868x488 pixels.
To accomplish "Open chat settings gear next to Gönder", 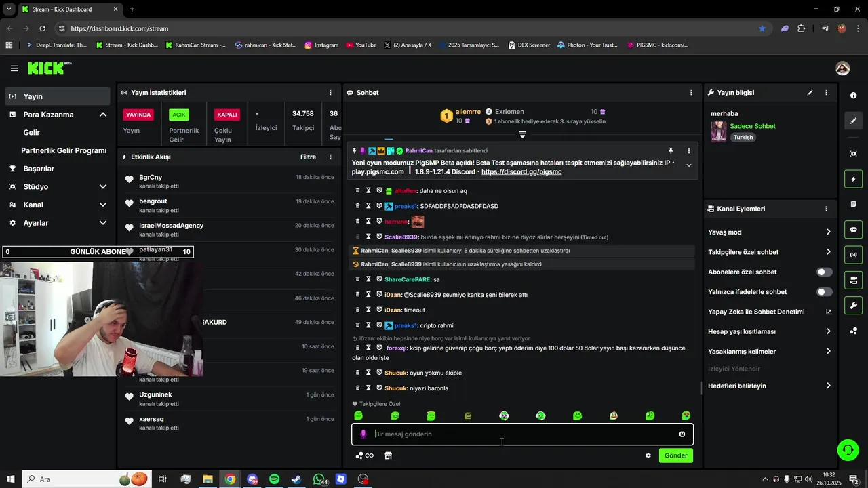I will coord(648,455).
